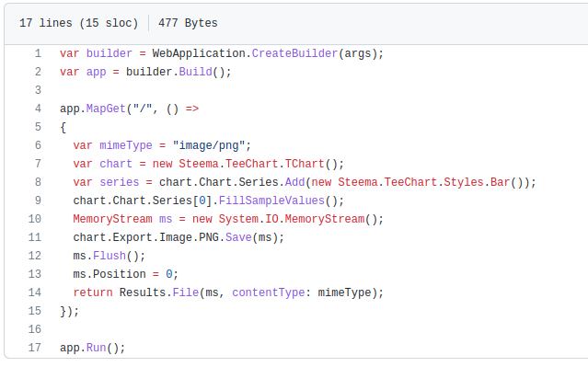Click the '477 Bytes' file size
Image resolution: width=588 pixels, height=367 pixels.
point(188,23)
